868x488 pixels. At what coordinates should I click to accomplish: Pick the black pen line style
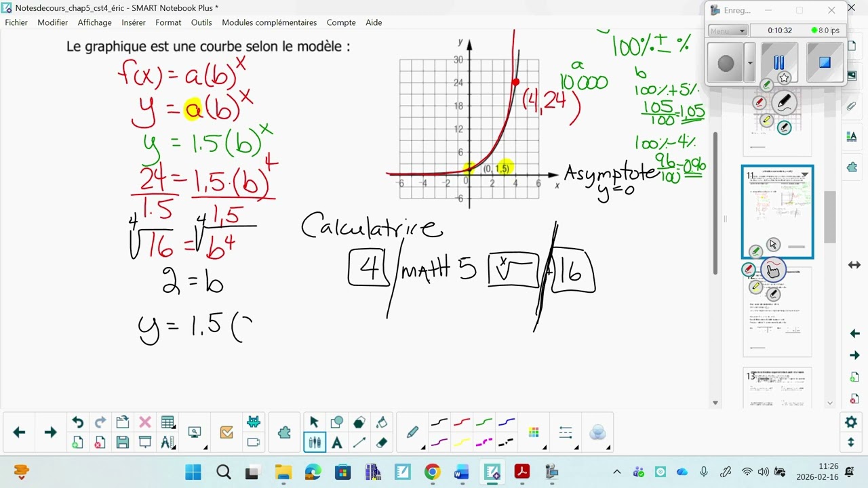click(x=439, y=422)
